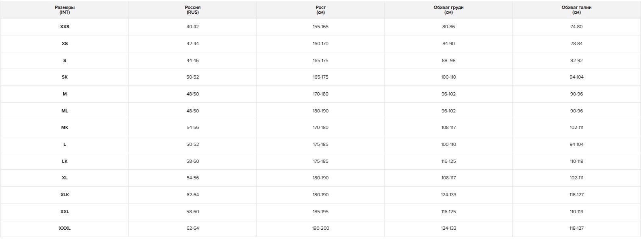Click the Россия (RUS) column header
This screenshot has width=644, height=239.
[x=192, y=10]
